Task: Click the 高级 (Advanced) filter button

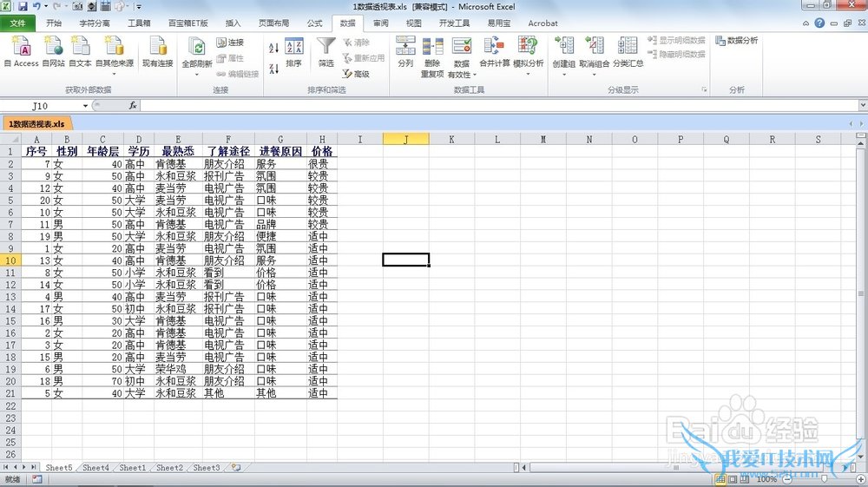Action: [356, 74]
